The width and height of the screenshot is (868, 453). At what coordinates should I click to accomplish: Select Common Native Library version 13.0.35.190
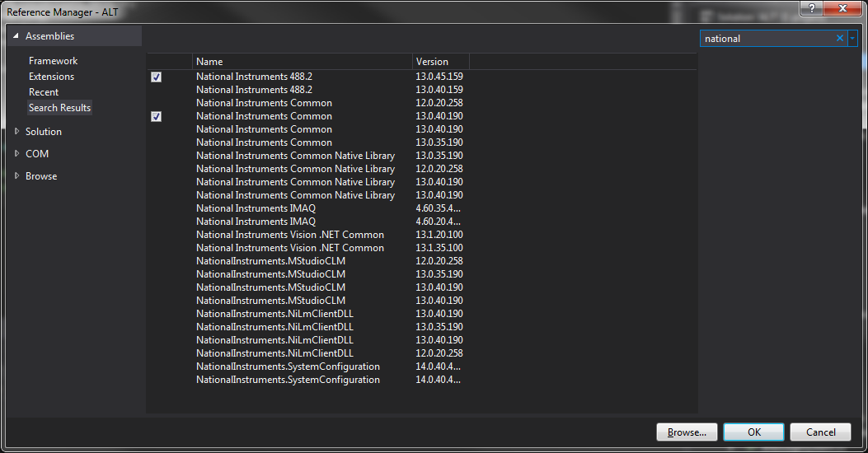[x=421, y=156]
